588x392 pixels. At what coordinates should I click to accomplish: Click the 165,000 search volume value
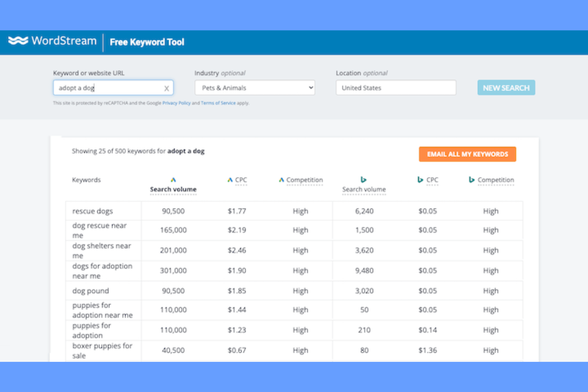(x=173, y=230)
